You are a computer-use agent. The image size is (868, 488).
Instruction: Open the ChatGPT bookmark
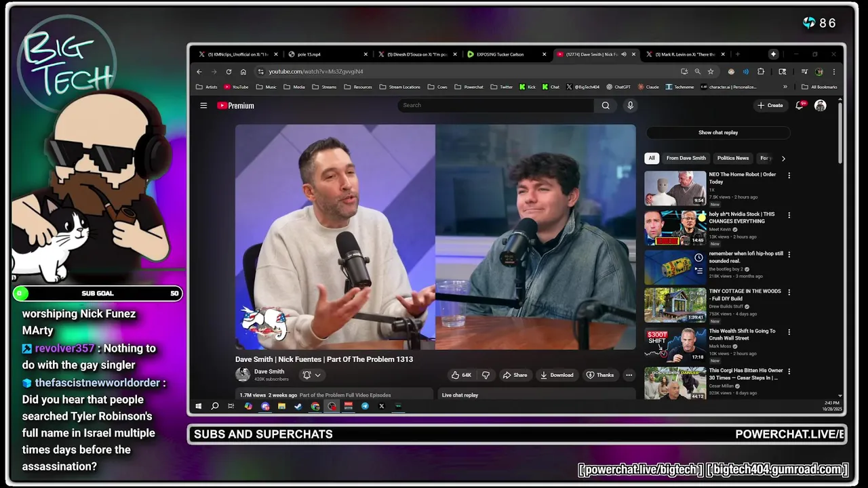point(618,87)
